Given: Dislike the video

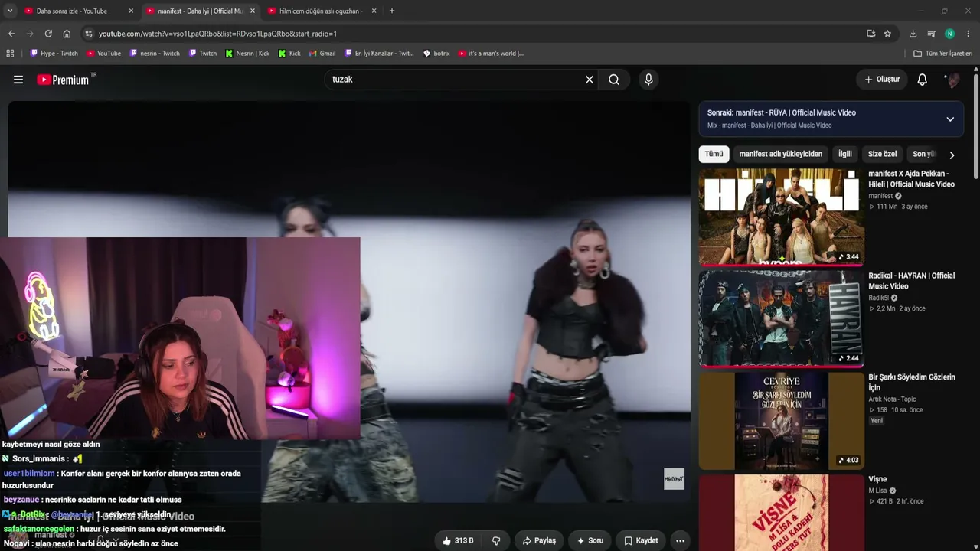Looking at the screenshot, I should [496, 540].
